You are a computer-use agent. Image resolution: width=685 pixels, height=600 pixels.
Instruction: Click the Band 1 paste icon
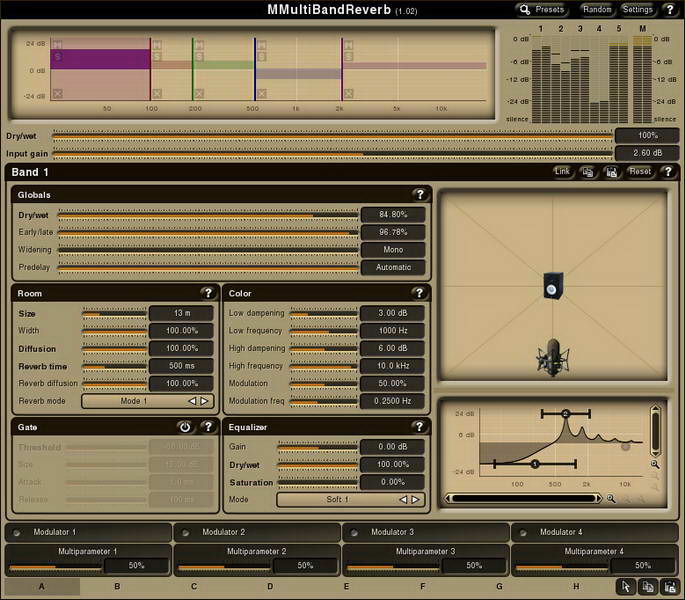point(611,172)
